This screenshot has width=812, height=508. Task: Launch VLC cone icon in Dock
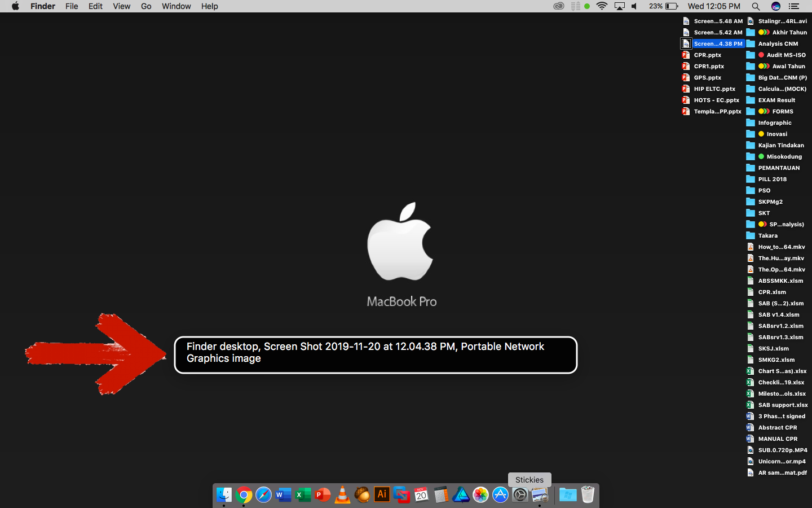pos(342,495)
